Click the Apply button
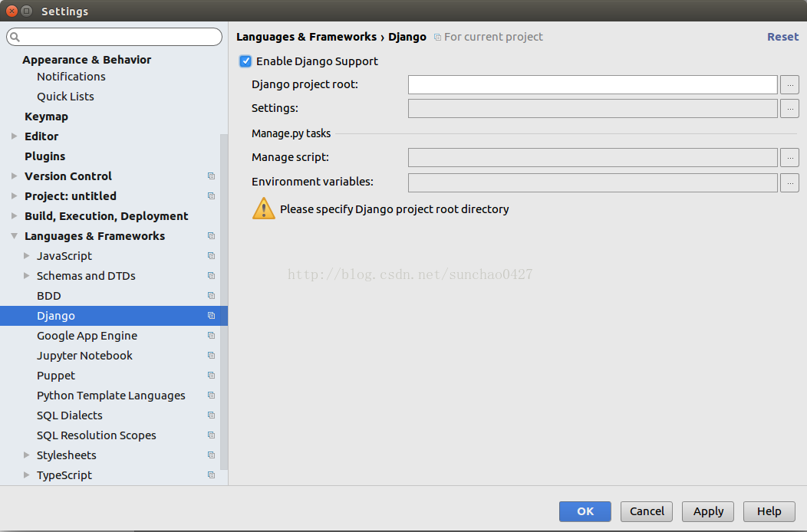 pyautogui.click(x=708, y=511)
